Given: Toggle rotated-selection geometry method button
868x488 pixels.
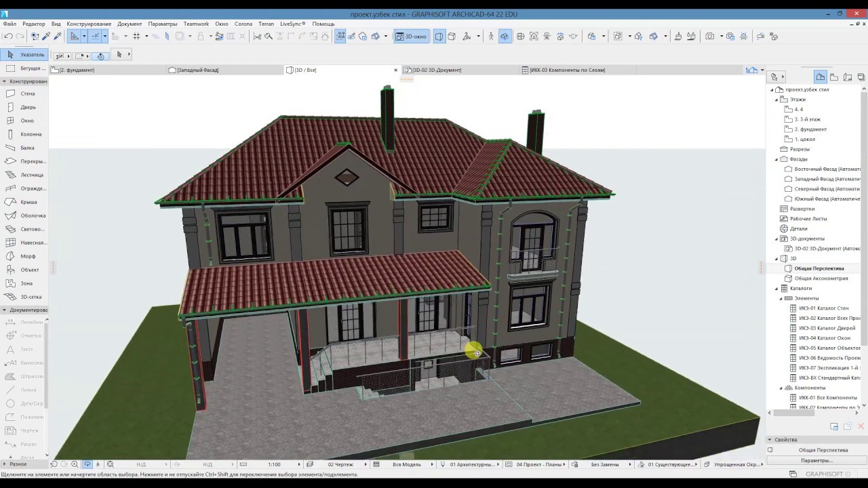Looking at the screenshot, I should coord(101,56).
